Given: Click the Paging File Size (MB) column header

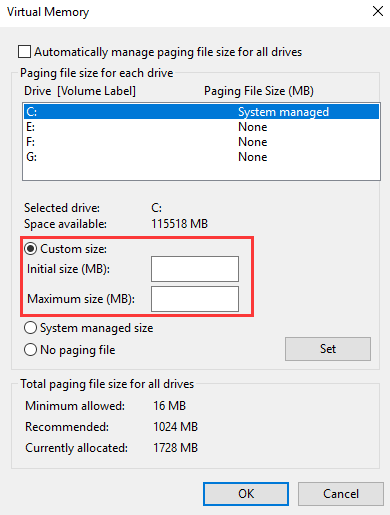Looking at the screenshot, I should point(259,91).
